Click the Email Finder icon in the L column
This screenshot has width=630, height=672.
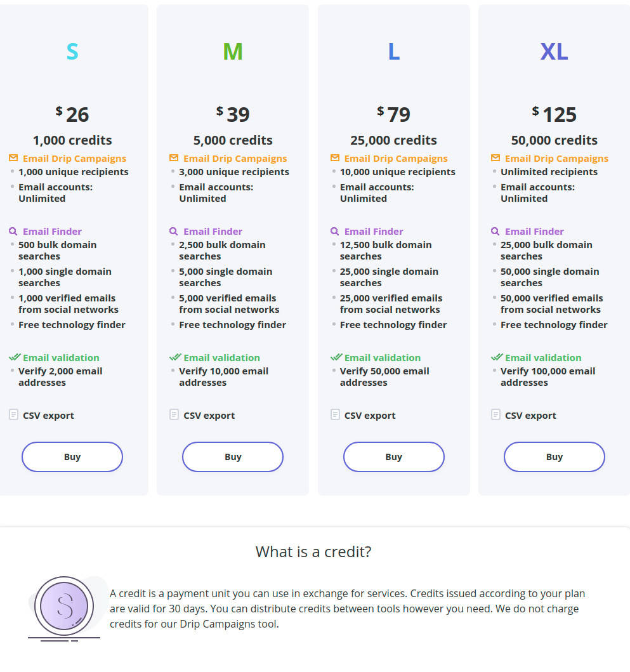(335, 231)
